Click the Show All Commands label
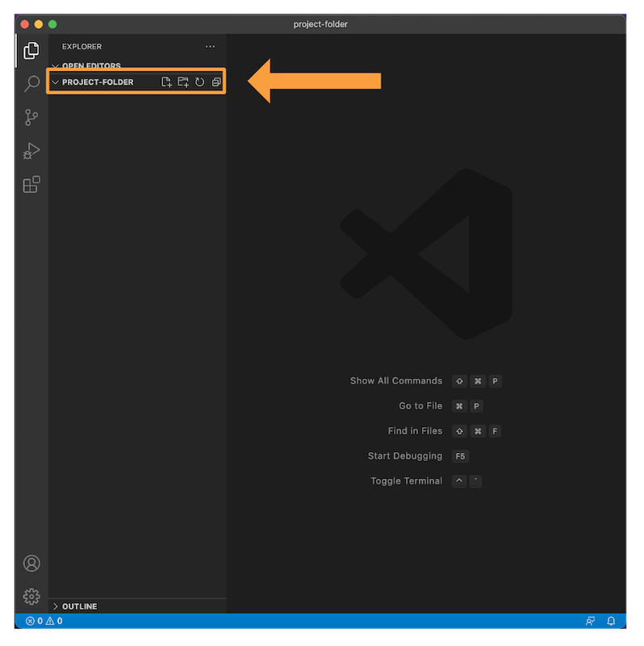Viewport: 644px width, 646px height. click(396, 380)
